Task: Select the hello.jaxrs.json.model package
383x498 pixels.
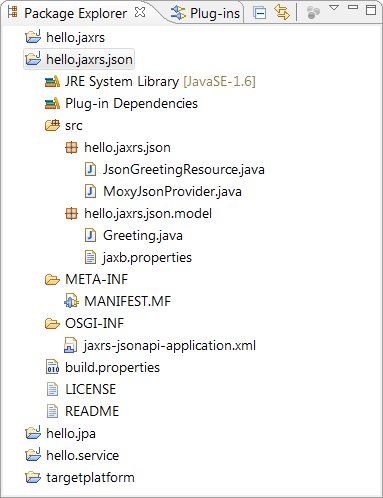Action: [x=148, y=214]
